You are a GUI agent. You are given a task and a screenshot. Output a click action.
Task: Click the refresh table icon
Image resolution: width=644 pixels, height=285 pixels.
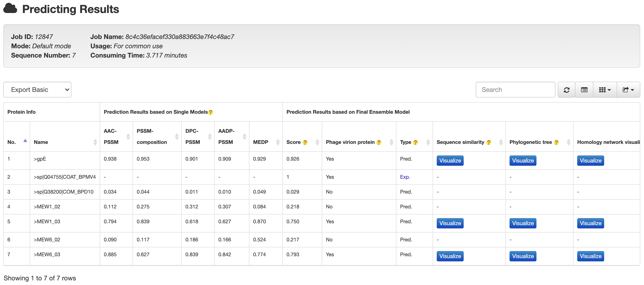(566, 90)
